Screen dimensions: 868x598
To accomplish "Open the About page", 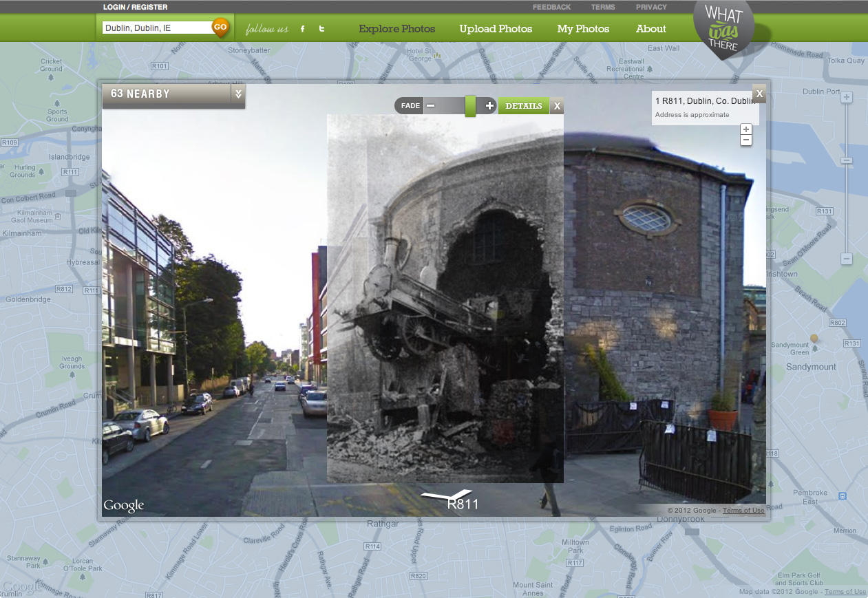I will 651,29.
